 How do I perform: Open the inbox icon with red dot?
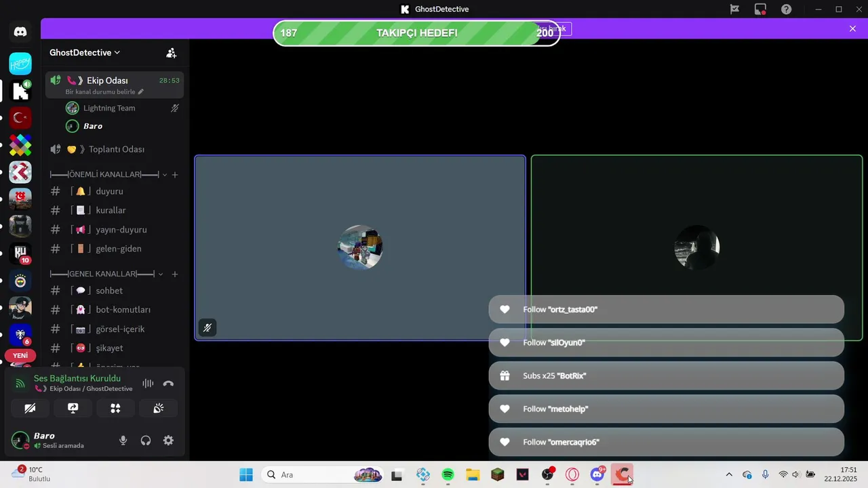(760, 9)
